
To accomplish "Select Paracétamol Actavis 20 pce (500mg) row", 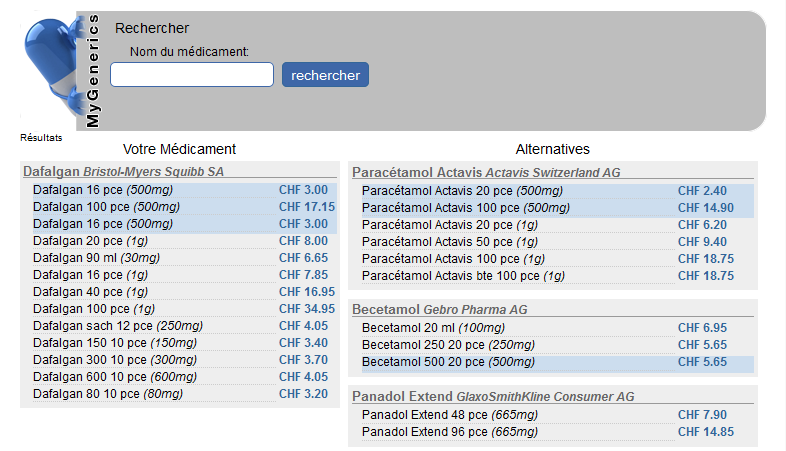I will pyautogui.click(x=557, y=191).
